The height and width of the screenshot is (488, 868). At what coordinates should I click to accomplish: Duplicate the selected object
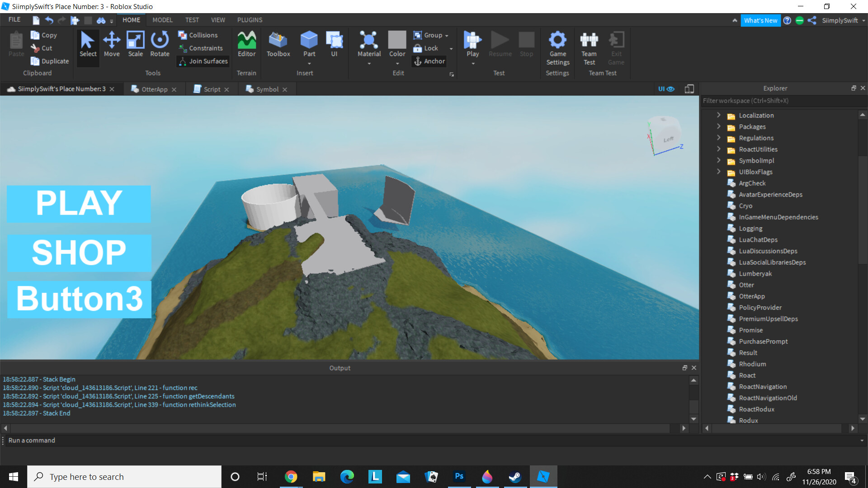pyautogui.click(x=50, y=61)
